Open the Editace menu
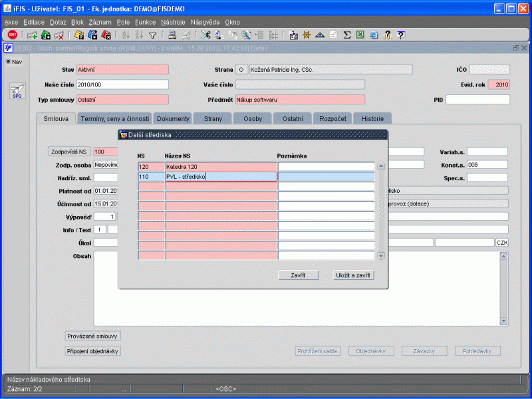This screenshot has height=399, width=532. point(33,22)
